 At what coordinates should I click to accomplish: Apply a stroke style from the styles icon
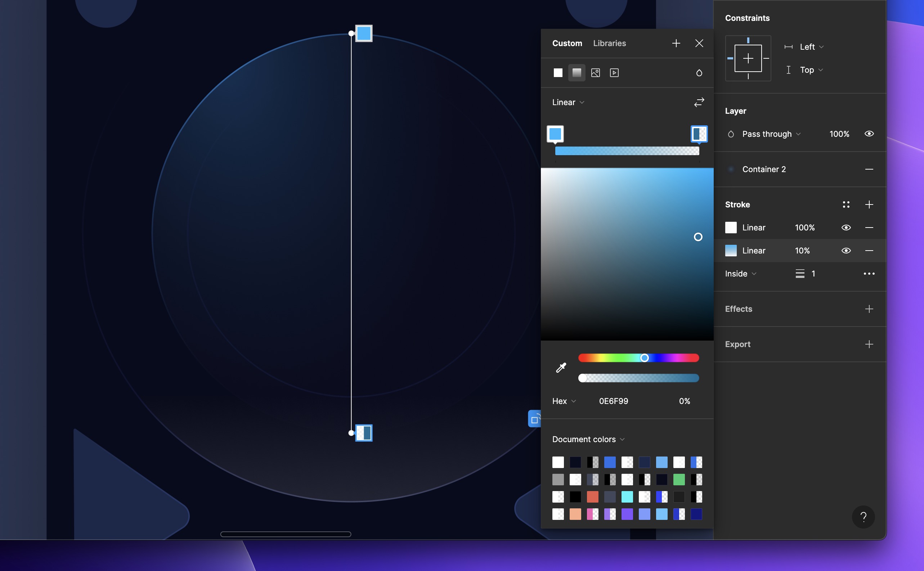click(x=846, y=204)
